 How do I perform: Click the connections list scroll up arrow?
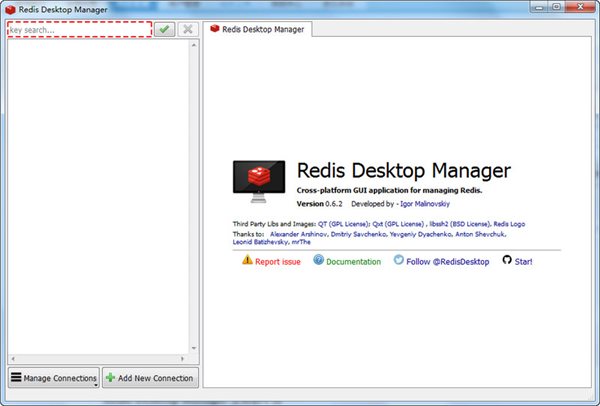194,45
